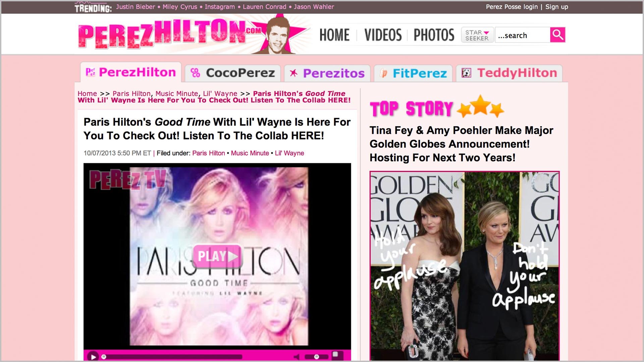The width and height of the screenshot is (644, 362).
Task: Select the PerezHilton tab
Action: pyautogui.click(x=131, y=72)
